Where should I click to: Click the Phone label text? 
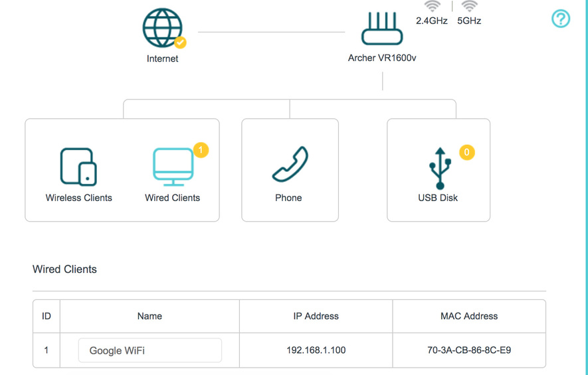pyautogui.click(x=288, y=198)
